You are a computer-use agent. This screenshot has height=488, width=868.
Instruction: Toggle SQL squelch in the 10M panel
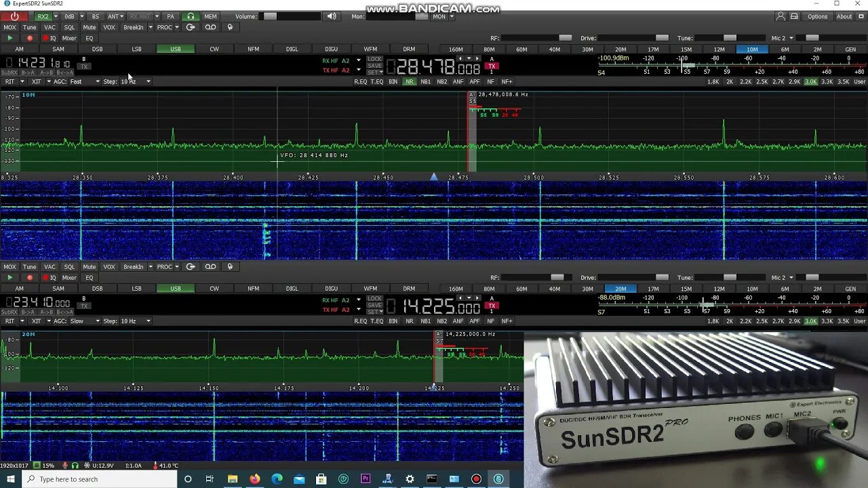point(69,27)
